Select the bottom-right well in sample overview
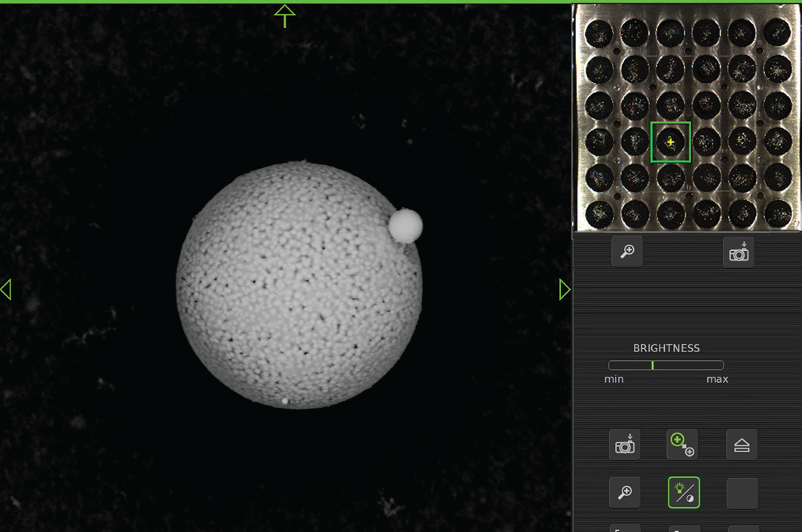The width and height of the screenshot is (802, 532). [x=777, y=213]
